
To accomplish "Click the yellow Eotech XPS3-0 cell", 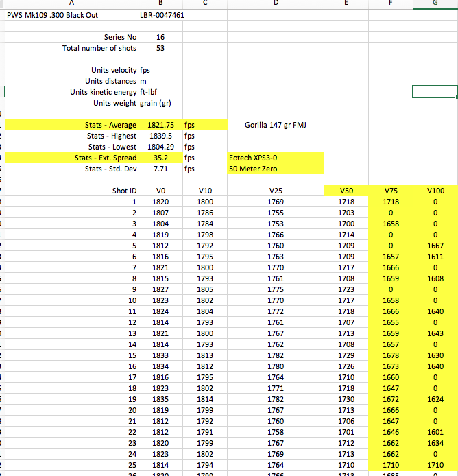I will click(x=275, y=158).
